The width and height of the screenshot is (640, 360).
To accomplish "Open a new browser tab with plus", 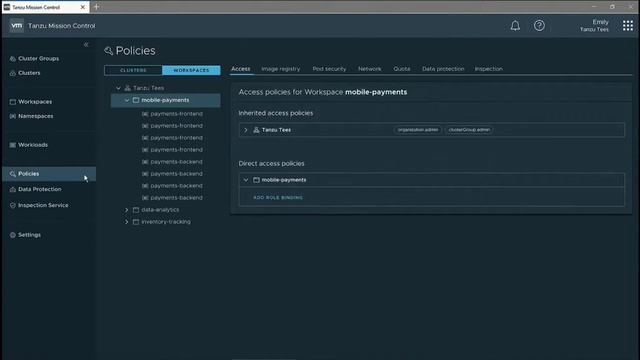I will [96, 7].
